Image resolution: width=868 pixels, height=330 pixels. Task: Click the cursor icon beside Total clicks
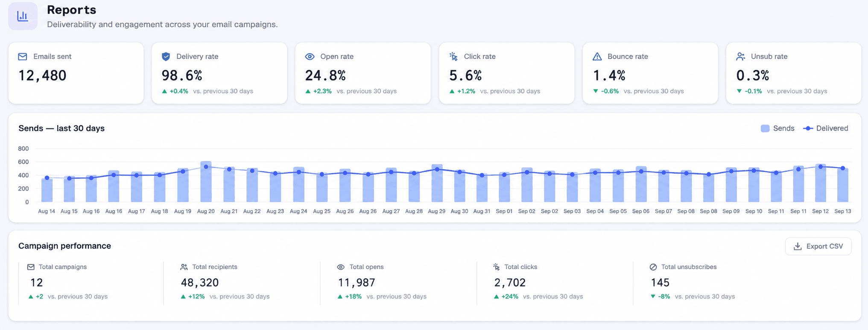point(497,267)
